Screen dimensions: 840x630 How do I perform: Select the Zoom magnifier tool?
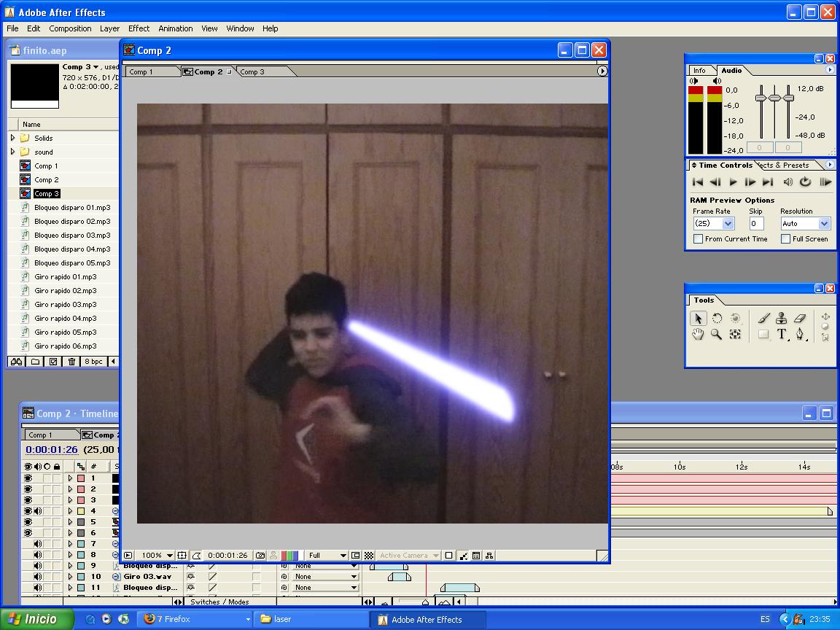coord(716,335)
